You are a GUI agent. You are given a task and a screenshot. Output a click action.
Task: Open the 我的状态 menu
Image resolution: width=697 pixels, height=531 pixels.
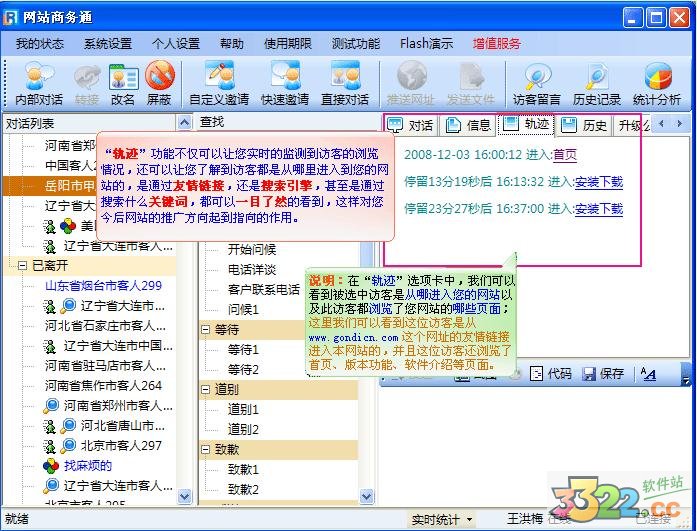click(x=40, y=44)
